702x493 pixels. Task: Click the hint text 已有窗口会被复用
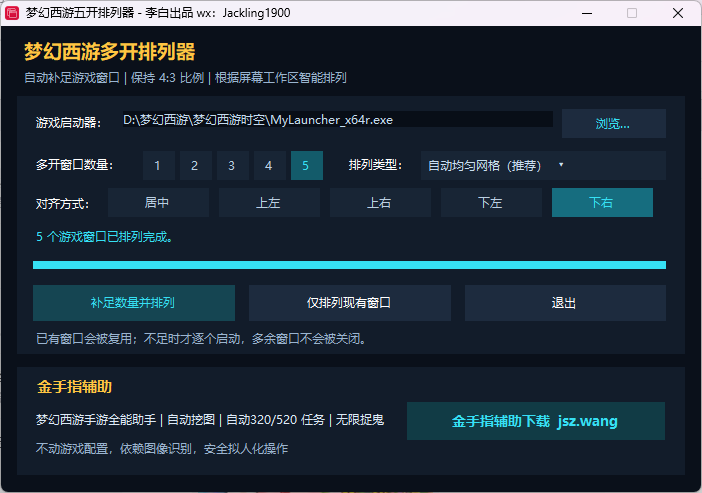click(x=201, y=339)
